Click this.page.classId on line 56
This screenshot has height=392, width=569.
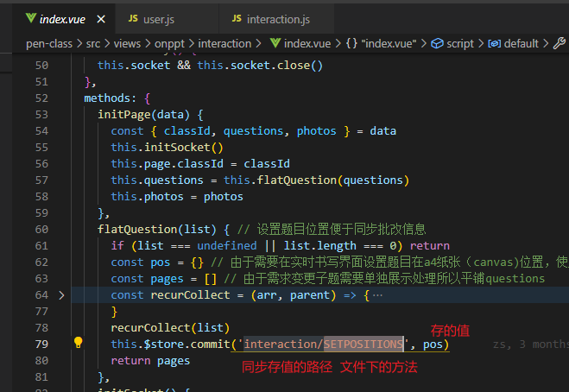pyautogui.click(x=167, y=164)
